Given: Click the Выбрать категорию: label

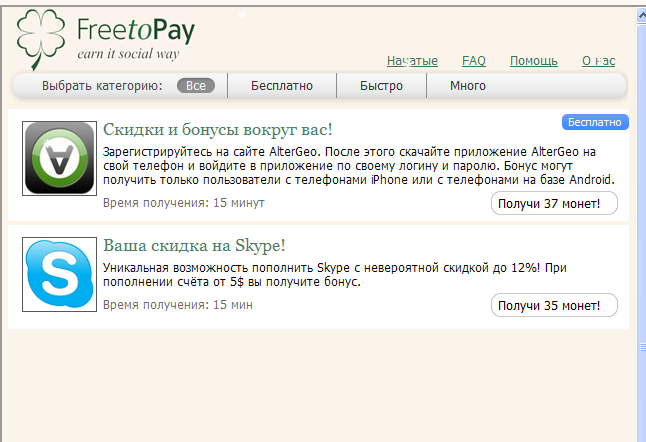Looking at the screenshot, I should [x=102, y=86].
